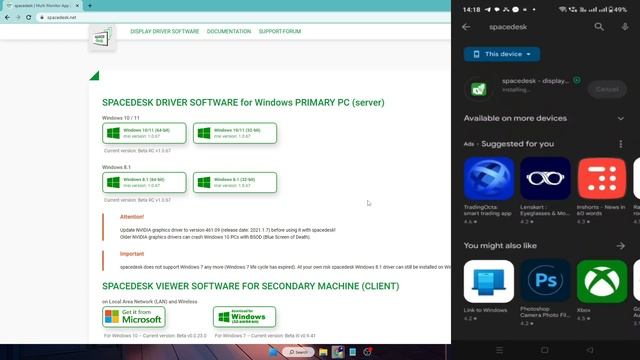
Task: Go forward in the browser
Action: coord(18,18)
